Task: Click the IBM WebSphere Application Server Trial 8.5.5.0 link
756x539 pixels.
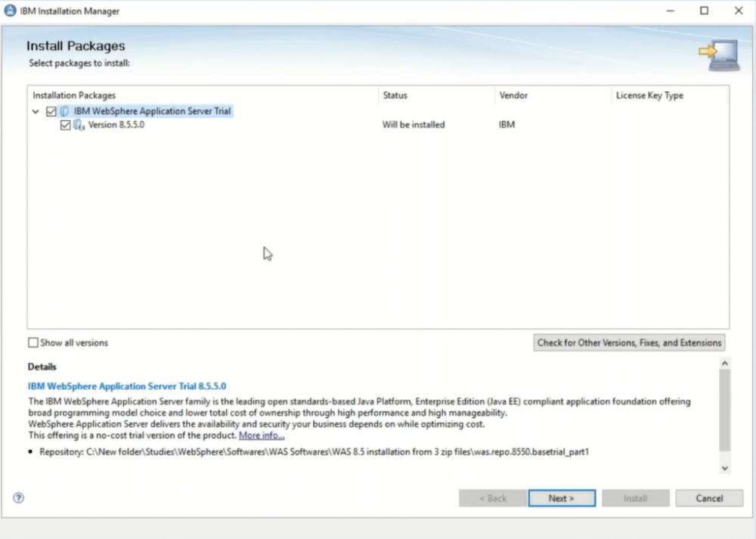Action: (127, 386)
